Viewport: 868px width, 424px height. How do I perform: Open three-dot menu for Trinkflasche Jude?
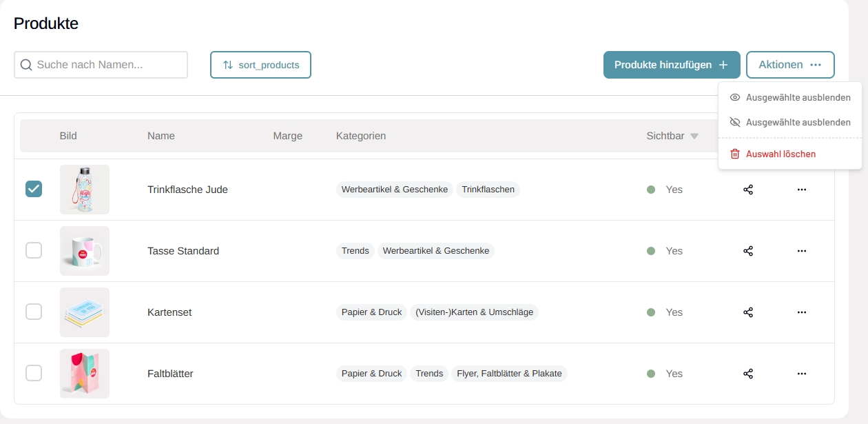pos(801,190)
